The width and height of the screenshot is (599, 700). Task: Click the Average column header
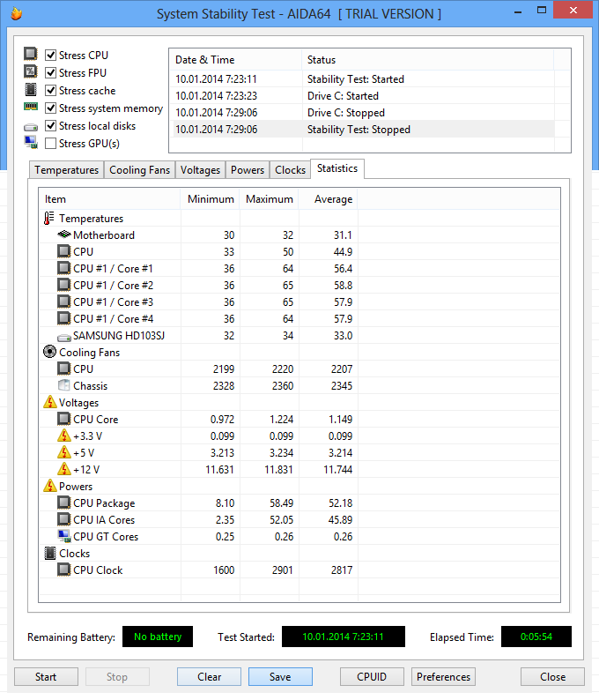pos(333,199)
